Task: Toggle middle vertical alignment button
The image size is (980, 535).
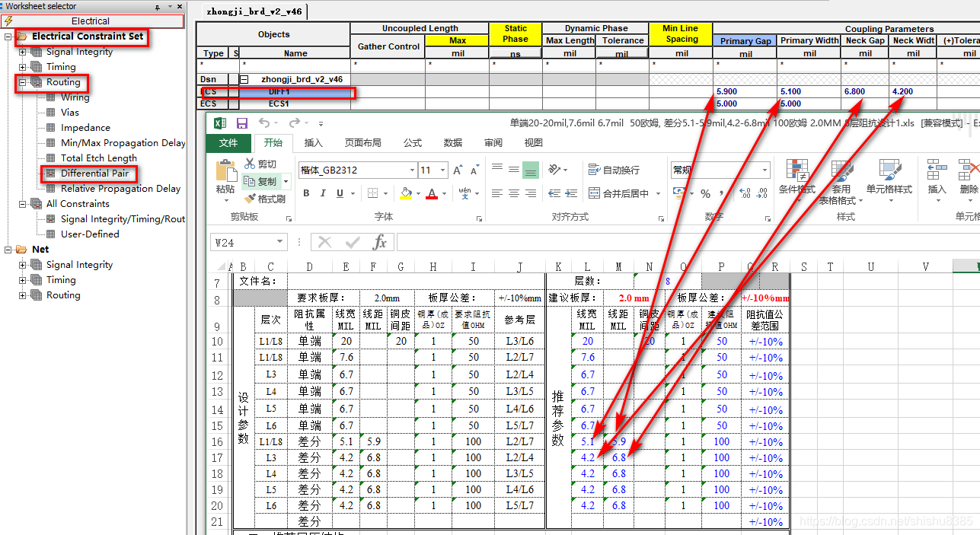Action: 514,170
